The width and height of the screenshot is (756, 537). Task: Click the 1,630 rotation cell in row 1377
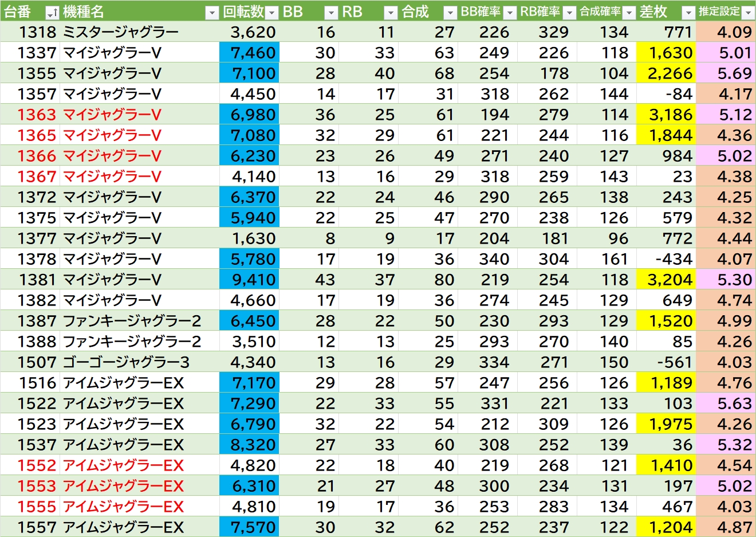click(250, 238)
